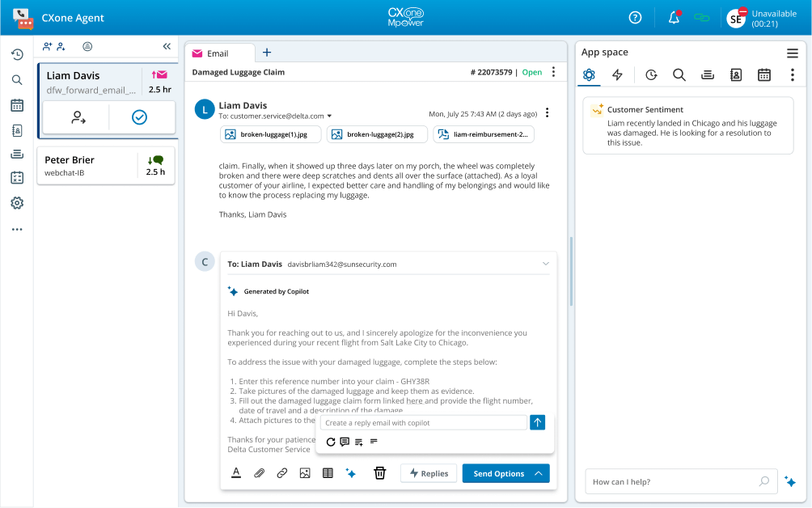
Task: Open case options menu next to Open status
Action: coord(553,72)
